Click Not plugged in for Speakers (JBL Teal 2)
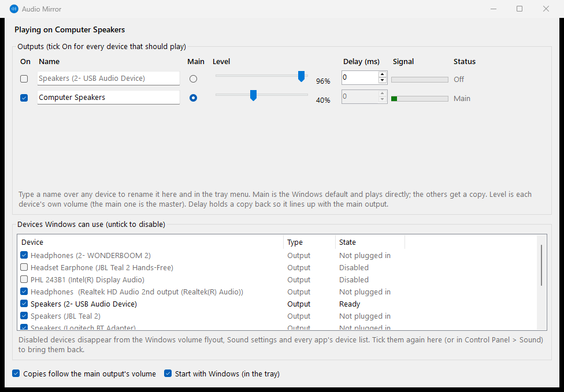Viewport: 564px width, 392px height. coord(365,316)
